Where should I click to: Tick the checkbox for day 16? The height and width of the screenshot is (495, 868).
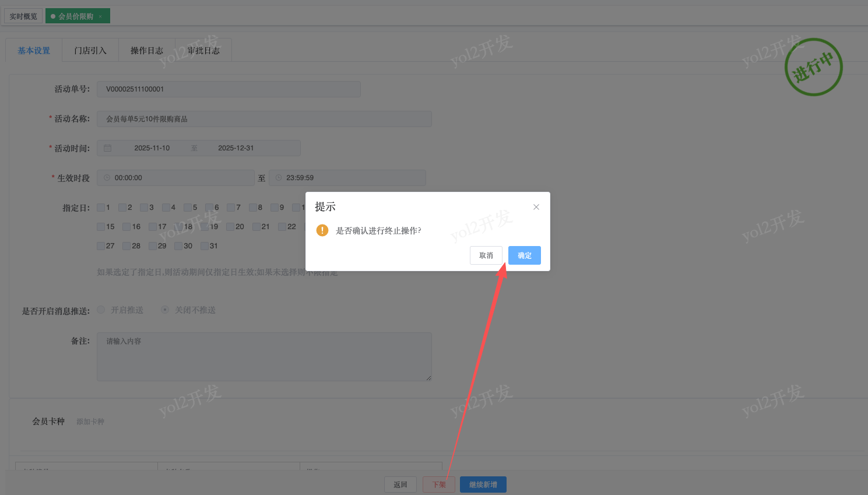point(126,227)
